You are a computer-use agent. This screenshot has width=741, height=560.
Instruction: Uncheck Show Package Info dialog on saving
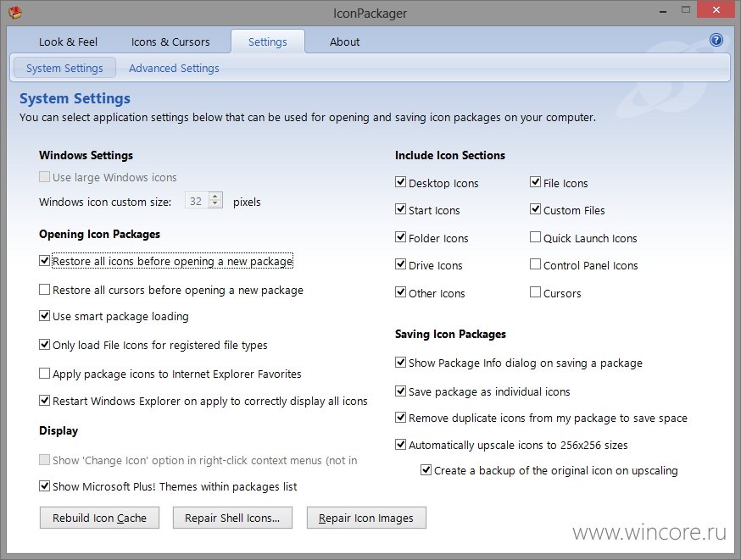[400, 362]
